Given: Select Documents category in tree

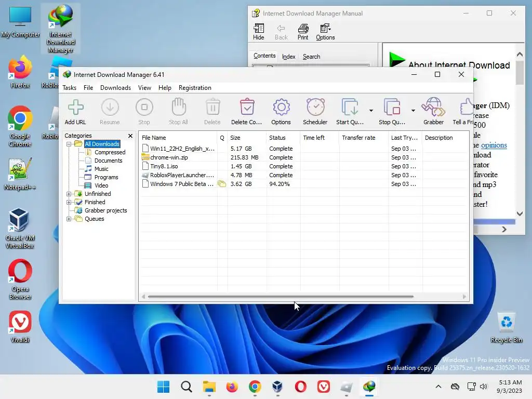Looking at the screenshot, I should 108,161.
